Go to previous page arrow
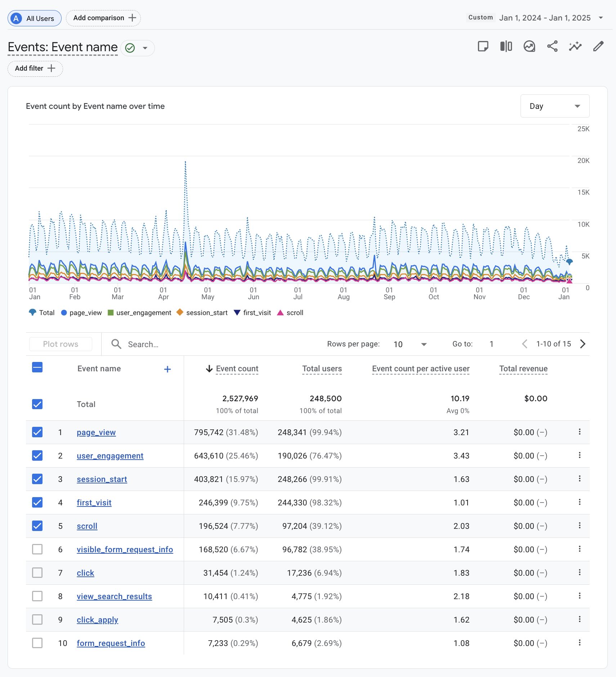Screen dimensions: 616x677 point(525,344)
